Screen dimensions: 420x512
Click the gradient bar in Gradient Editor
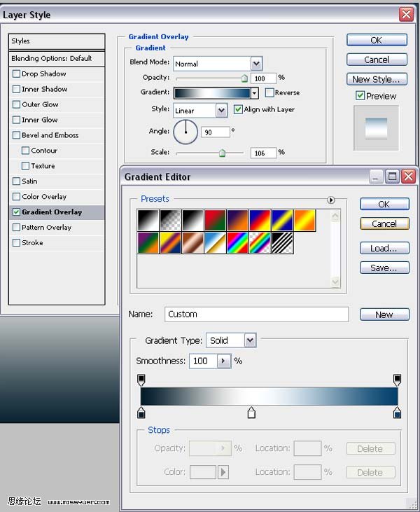269,396
